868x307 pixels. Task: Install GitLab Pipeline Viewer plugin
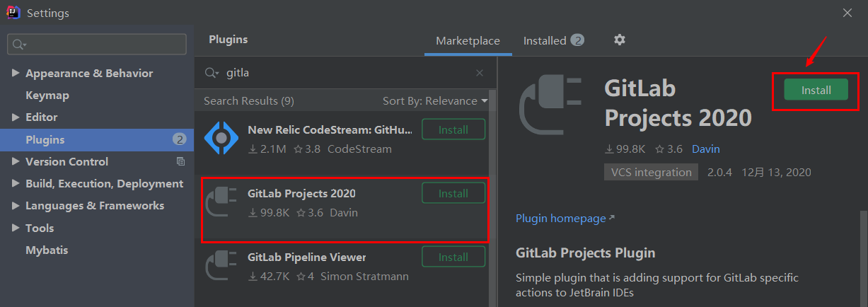point(453,257)
